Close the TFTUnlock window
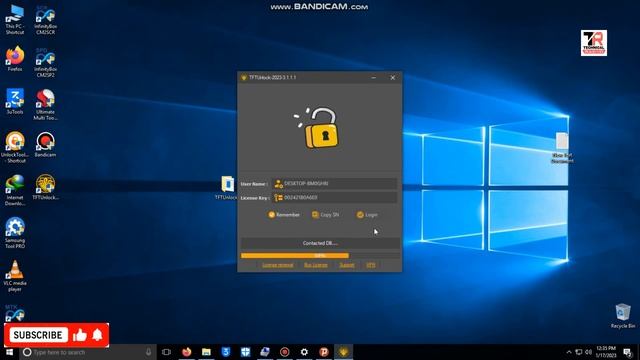Image resolution: width=640 pixels, height=360 pixels. pyautogui.click(x=393, y=78)
